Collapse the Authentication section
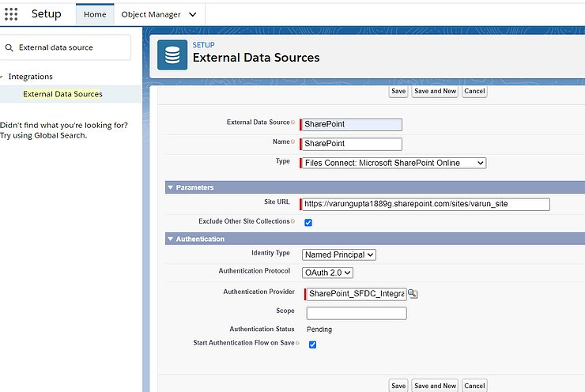585x392 pixels. point(170,239)
